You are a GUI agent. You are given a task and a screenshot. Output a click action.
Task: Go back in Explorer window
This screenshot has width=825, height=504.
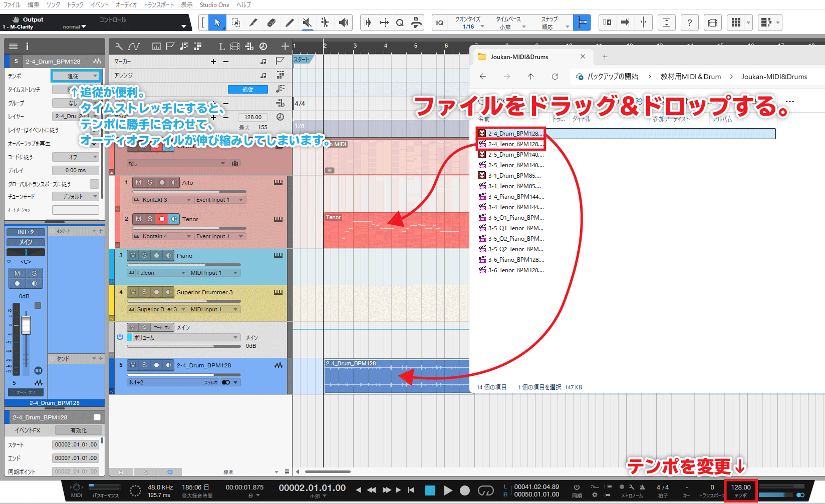click(483, 77)
